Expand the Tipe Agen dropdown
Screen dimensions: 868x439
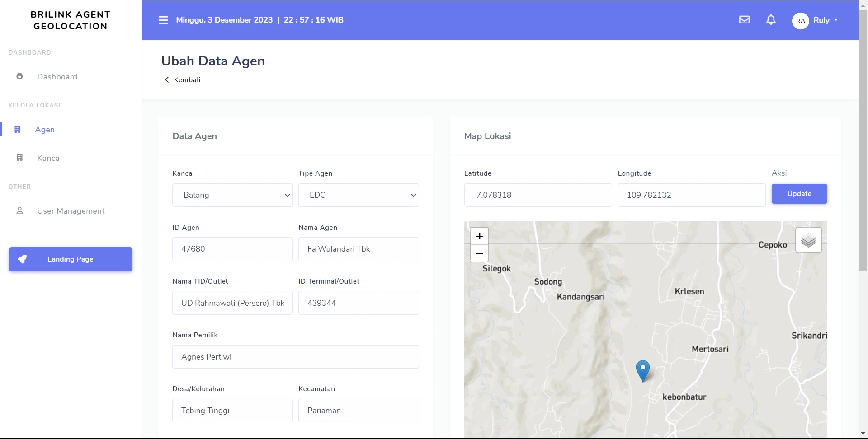pyautogui.click(x=359, y=195)
